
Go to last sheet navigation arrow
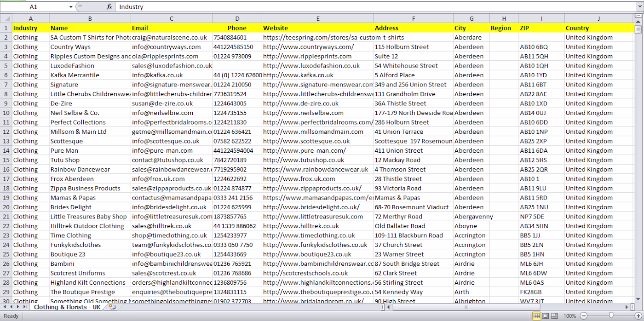click(25, 307)
